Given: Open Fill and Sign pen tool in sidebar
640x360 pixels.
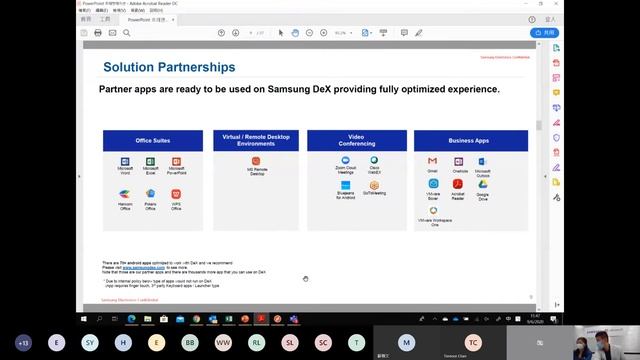Looking at the screenshot, I should (x=556, y=167).
